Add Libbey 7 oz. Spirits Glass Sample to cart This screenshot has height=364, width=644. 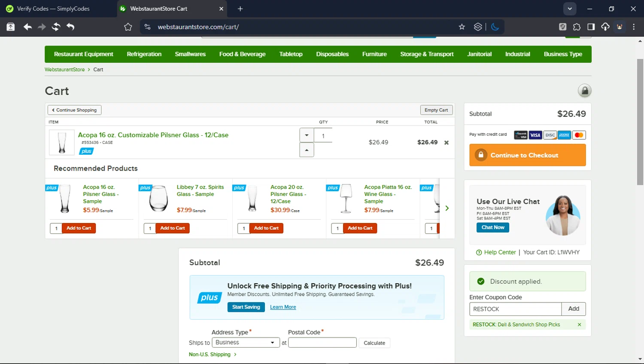[x=173, y=228]
